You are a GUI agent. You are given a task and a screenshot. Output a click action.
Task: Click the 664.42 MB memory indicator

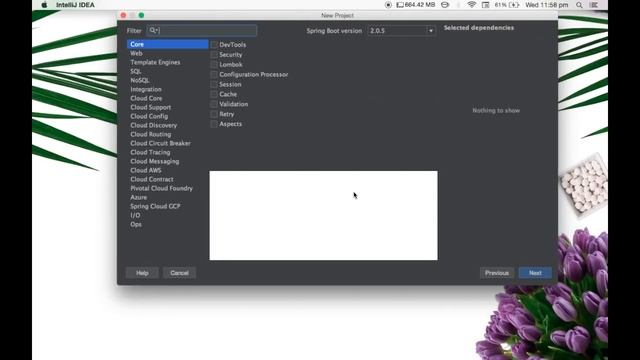pyautogui.click(x=416, y=5)
